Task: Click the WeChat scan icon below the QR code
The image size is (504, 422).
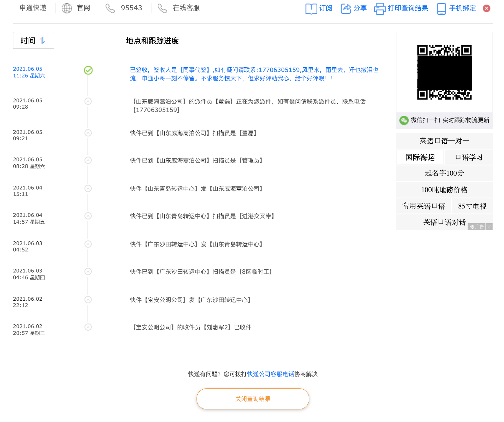Action: [404, 120]
